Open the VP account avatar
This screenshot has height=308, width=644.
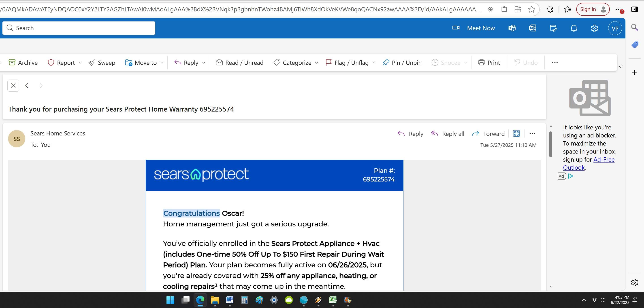tap(615, 28)
